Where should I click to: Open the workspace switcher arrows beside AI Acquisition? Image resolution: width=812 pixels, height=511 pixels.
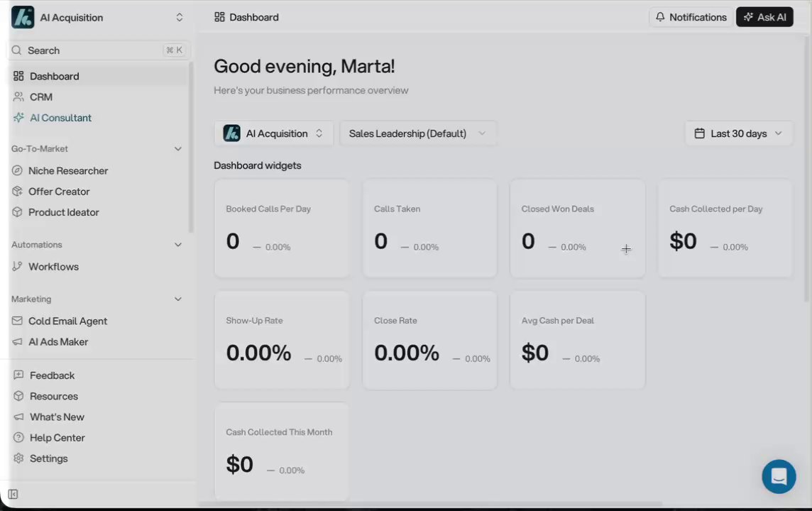[x=179, y=17]
